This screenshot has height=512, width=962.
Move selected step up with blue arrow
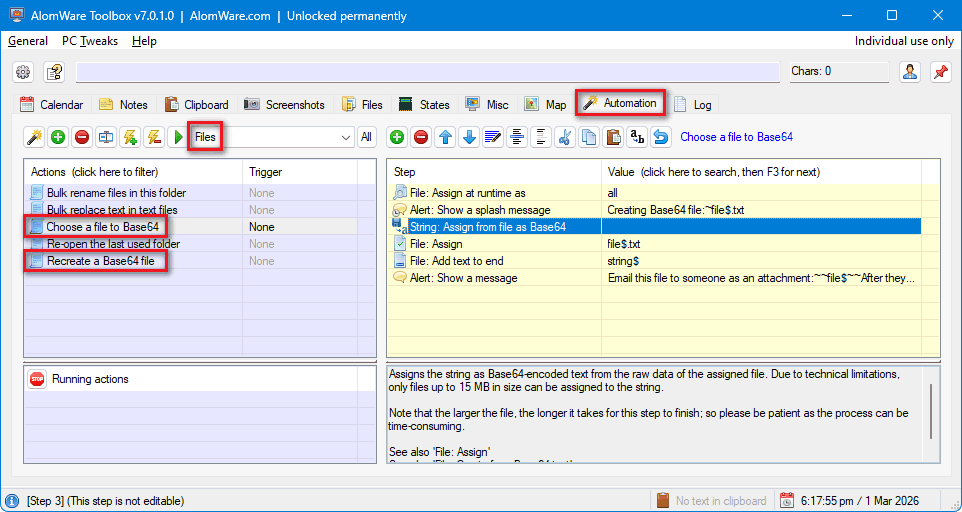(x=445, y=137)
